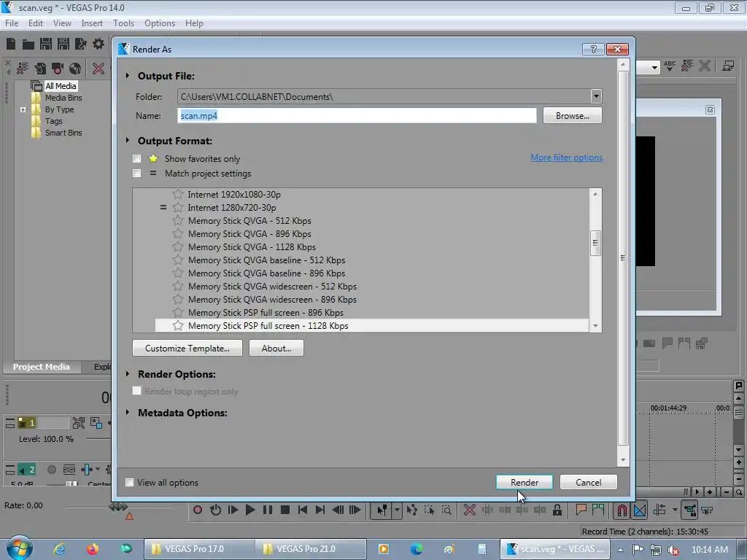The height and width of the screenshot is (560, 747).
Task: Click the Render As dialog vertical scrollbar
Action: [623, 257]
